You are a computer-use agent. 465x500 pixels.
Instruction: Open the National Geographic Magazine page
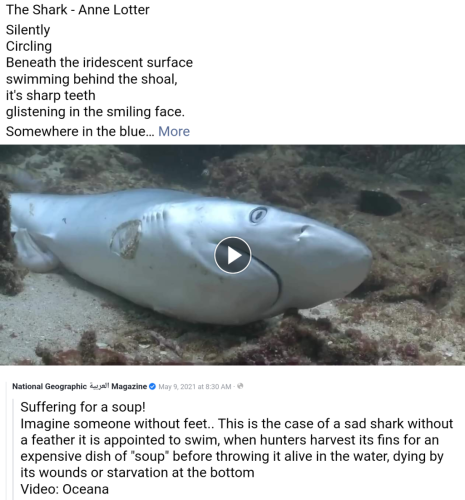tap(79, 386)
